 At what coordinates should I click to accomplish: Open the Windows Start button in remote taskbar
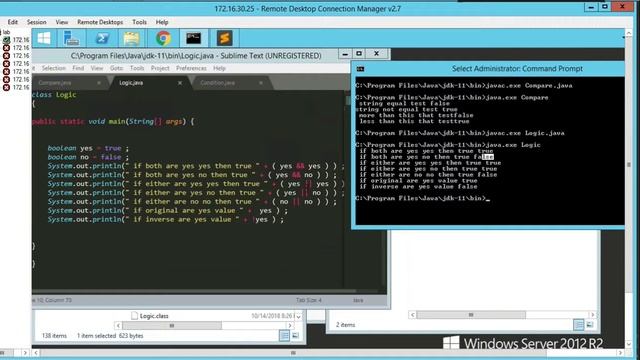44,38
